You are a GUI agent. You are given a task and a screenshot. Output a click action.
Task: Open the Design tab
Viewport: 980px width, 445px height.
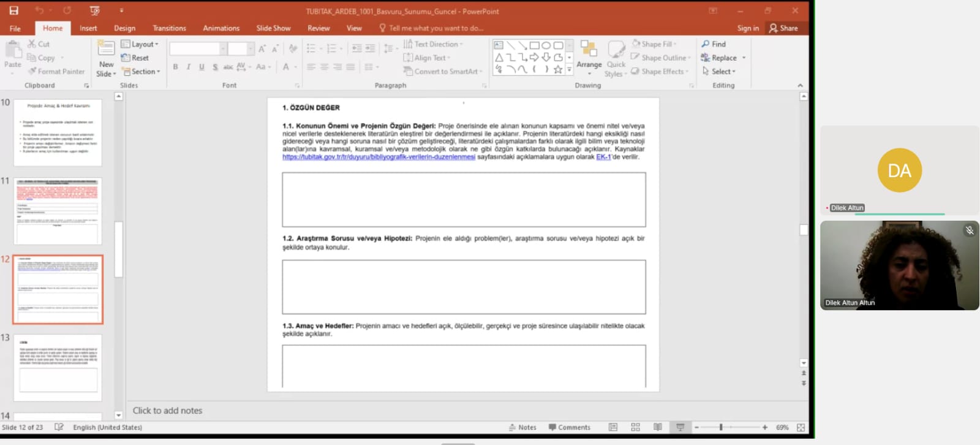(x=124, y=28)
